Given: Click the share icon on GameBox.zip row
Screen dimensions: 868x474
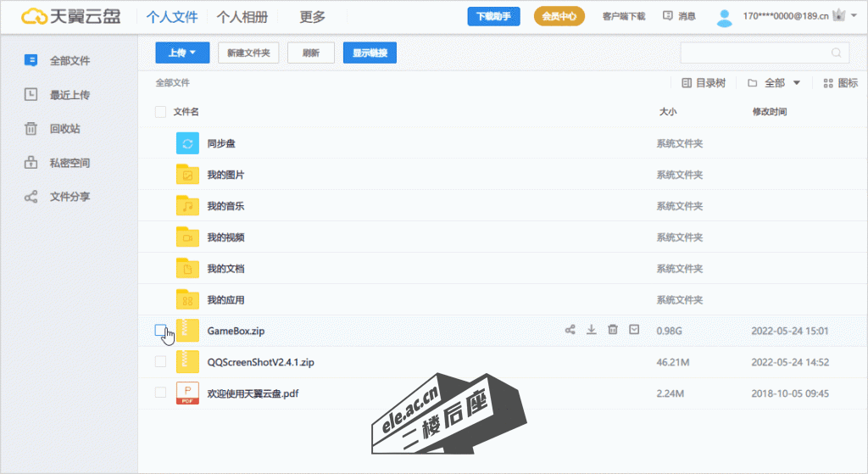Looking at the screenshot, I should click(x=570, y=330).
